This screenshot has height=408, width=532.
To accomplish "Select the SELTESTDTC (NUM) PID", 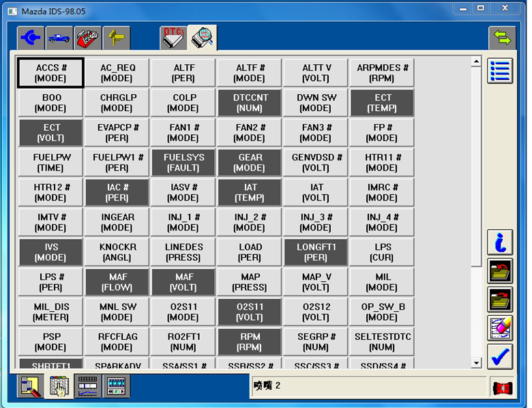I will [382, 342].
